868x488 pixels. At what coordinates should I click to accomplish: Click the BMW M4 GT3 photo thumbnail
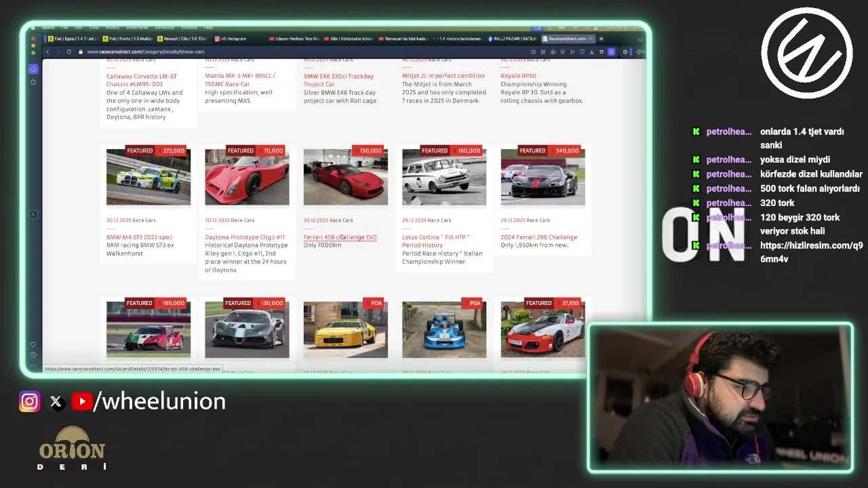click(149, 177)
